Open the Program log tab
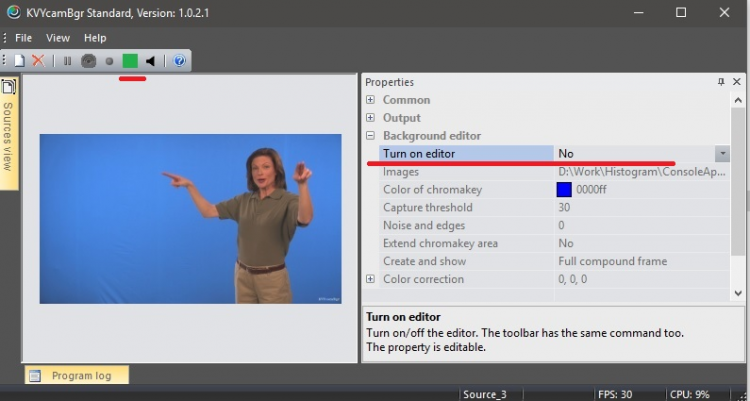 78,376
